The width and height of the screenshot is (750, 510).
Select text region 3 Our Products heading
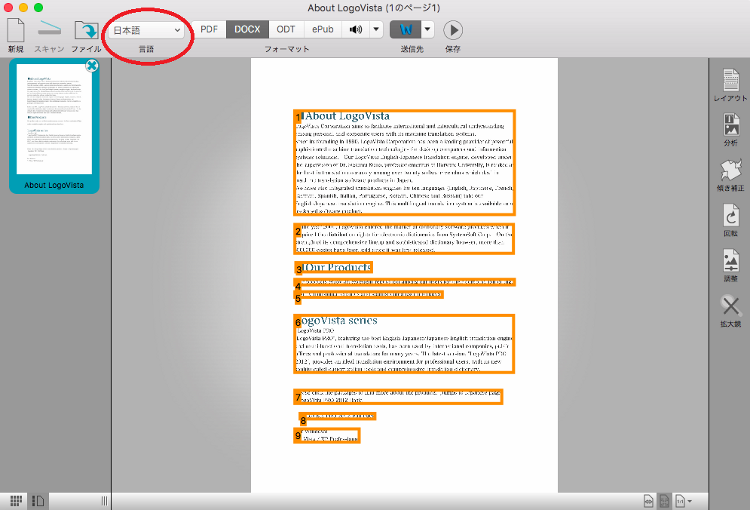click(333, 267)
